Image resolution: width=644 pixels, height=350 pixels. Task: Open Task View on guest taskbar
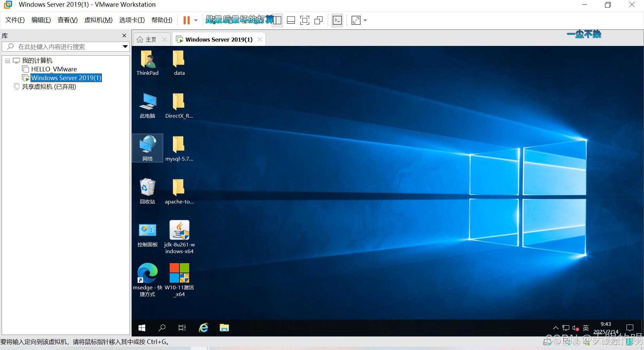pos(182,328)
